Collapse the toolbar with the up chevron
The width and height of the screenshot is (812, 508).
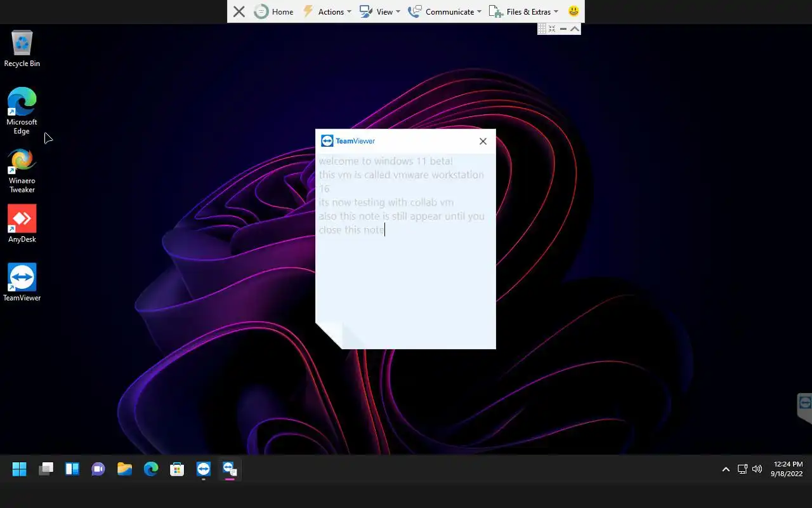(574, 29)
